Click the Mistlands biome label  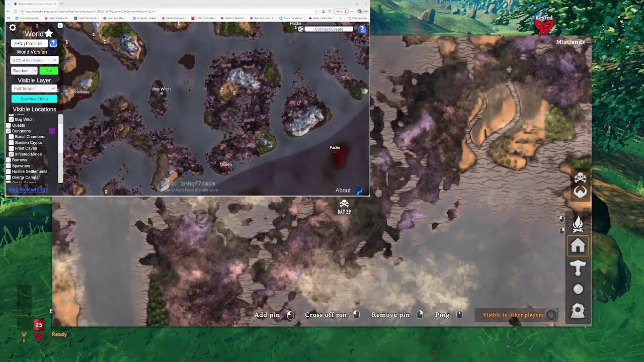[570, 42]
